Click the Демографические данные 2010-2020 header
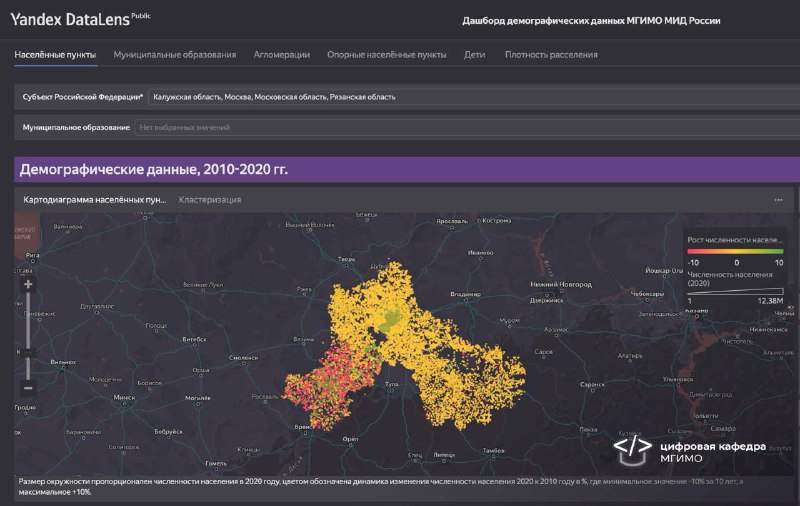This screenshot has height=506, width=800. [x=153, y=169]
